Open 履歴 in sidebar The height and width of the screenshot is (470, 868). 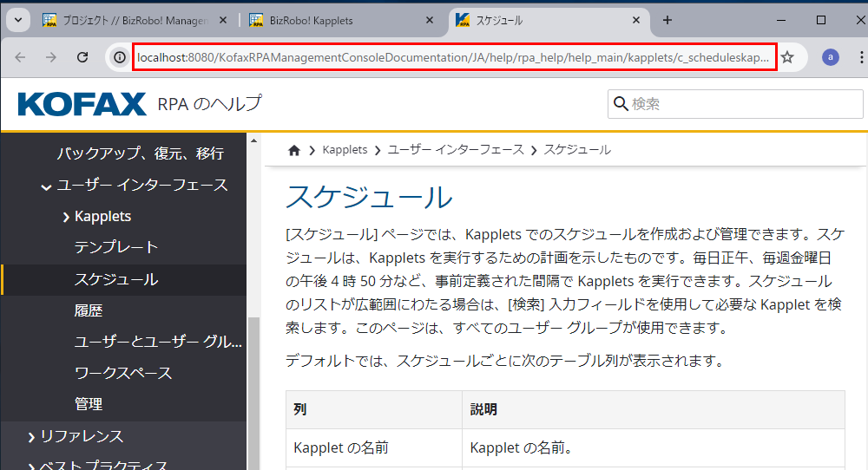[89, 310]
